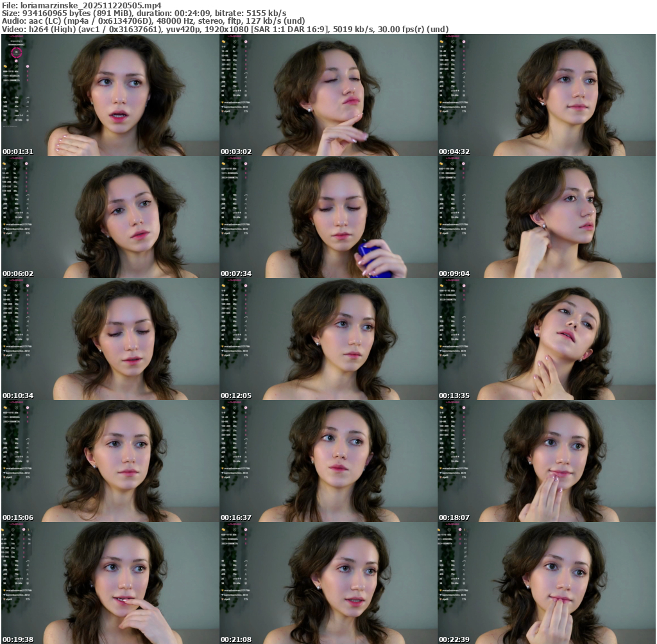Click the Audio aac stream info line

153,21
